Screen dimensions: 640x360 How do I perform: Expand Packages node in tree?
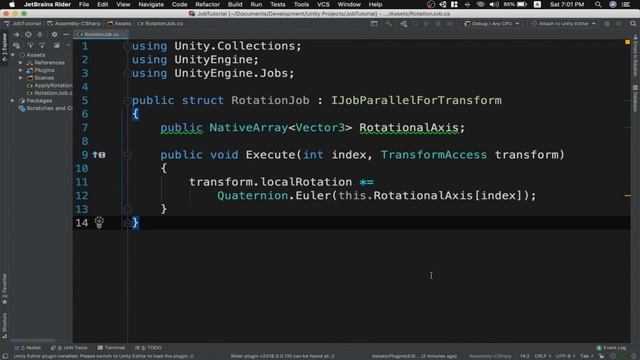point(13,100)
